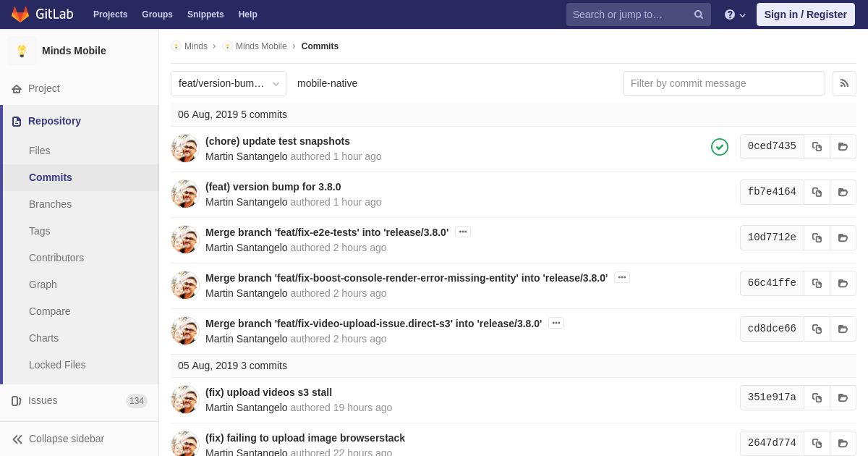
Task: Open the Groups menu in the navbar
Action: [x=157, y=14]
